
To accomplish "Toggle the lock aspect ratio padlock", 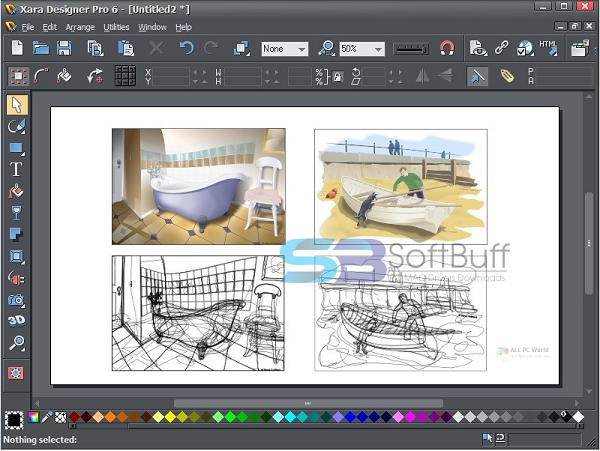I will pos(337,77).
